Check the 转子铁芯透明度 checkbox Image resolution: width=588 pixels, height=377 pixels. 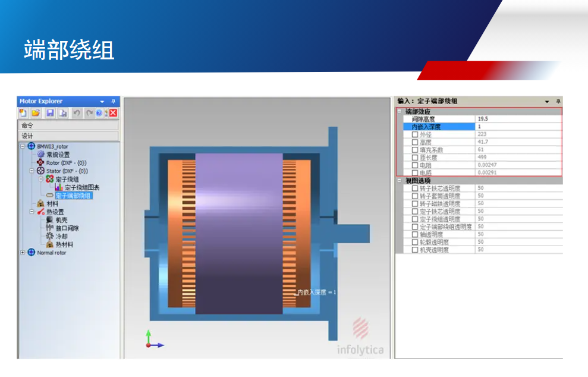coord(415,188)
